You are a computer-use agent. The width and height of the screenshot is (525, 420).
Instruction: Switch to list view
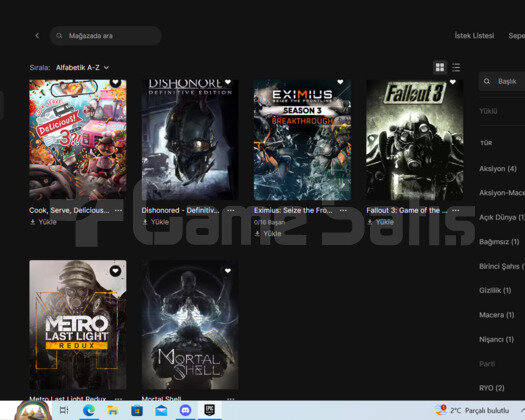(x=456, y=67)
